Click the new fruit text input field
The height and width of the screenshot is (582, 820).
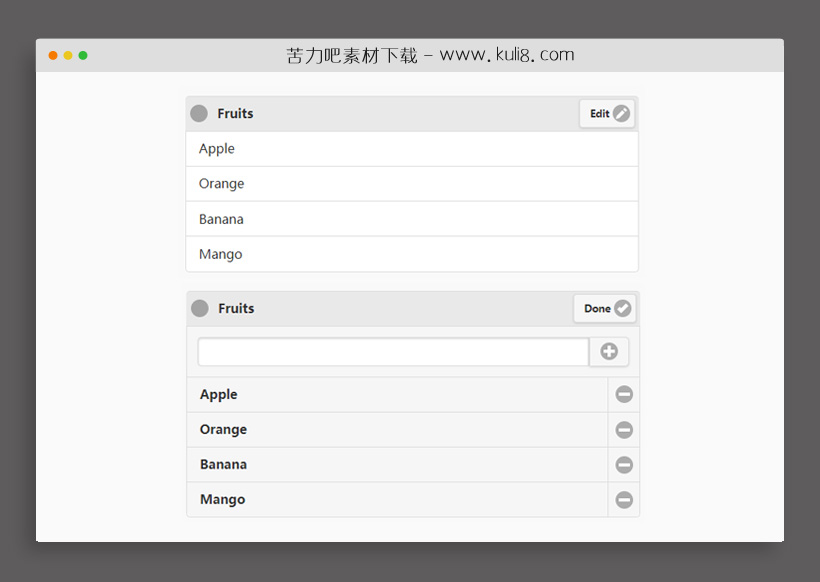click(390, 351)
